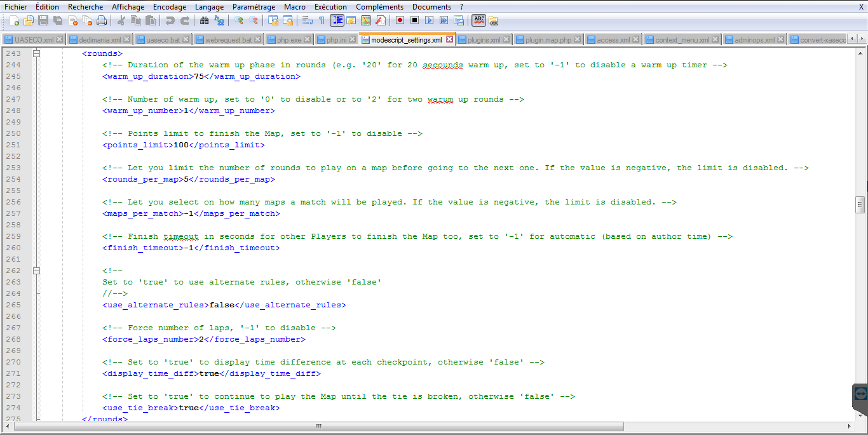This screenshot has width=868, height=435.
Task: Switch to the php.ini tab
Action: [x=337, y=39]
